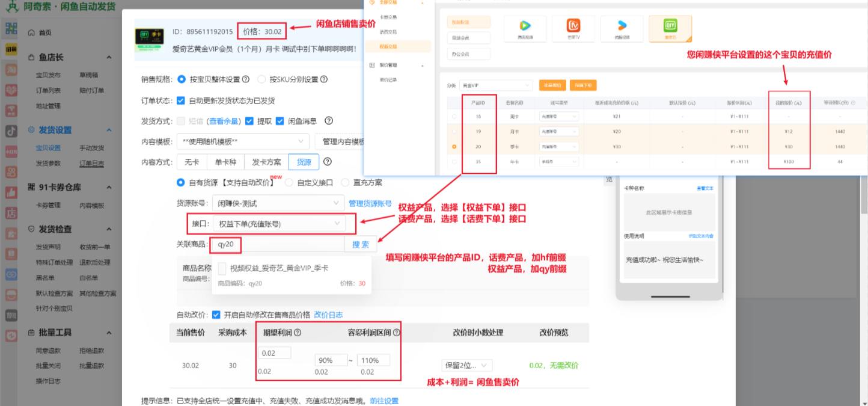Select the 自定义接口 radio option

point(289,182)
